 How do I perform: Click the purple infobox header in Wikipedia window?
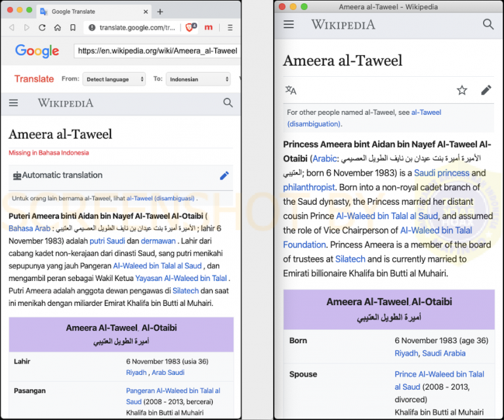(x=389, y=310)
